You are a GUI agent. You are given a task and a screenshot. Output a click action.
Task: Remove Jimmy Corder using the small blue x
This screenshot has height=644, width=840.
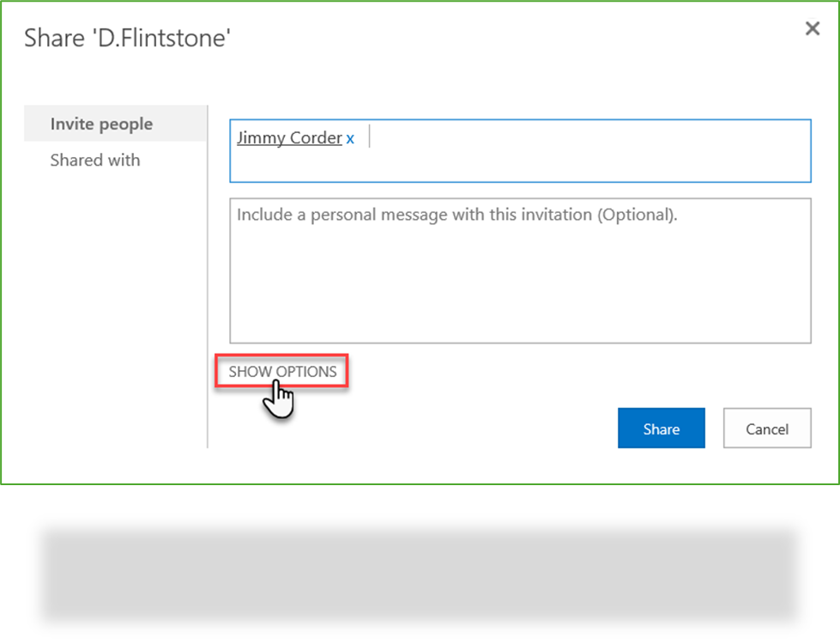350,139
